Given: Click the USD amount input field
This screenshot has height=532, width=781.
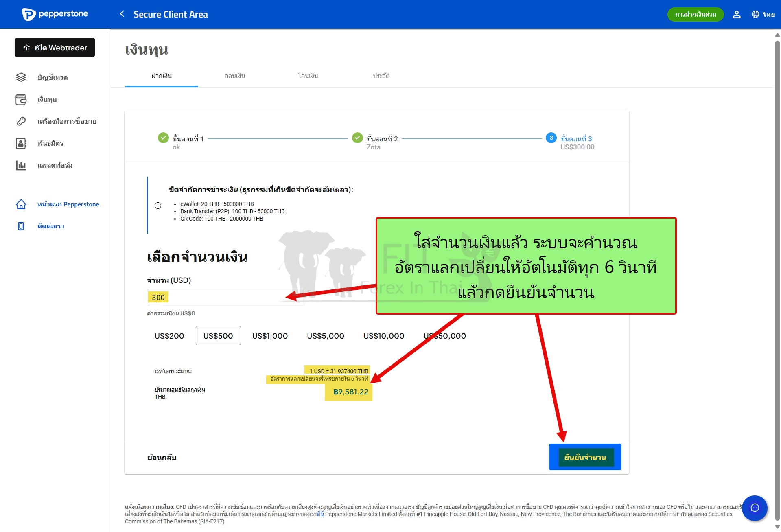Looking at the screenshot, I should tap(225, 298).
